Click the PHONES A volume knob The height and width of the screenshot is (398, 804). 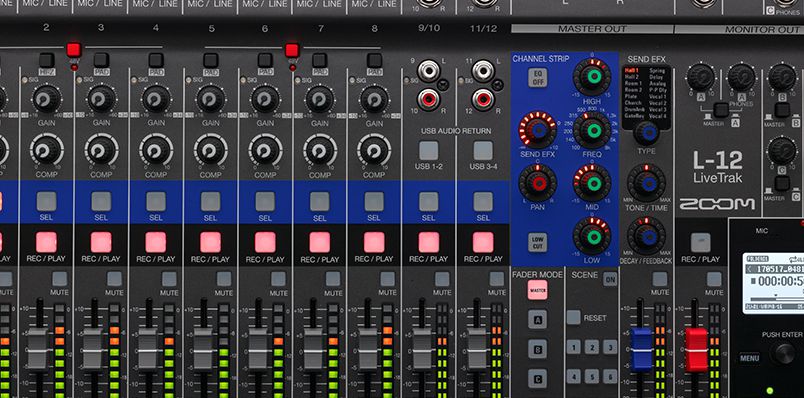[x=741, y=77]
